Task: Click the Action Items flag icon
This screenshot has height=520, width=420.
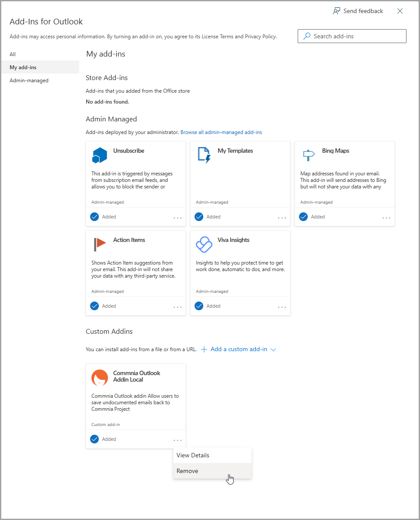Action: (100, 245)
